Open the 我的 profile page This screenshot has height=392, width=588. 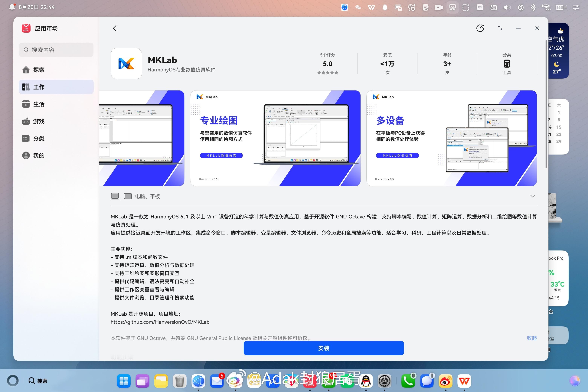click(56, 155)
